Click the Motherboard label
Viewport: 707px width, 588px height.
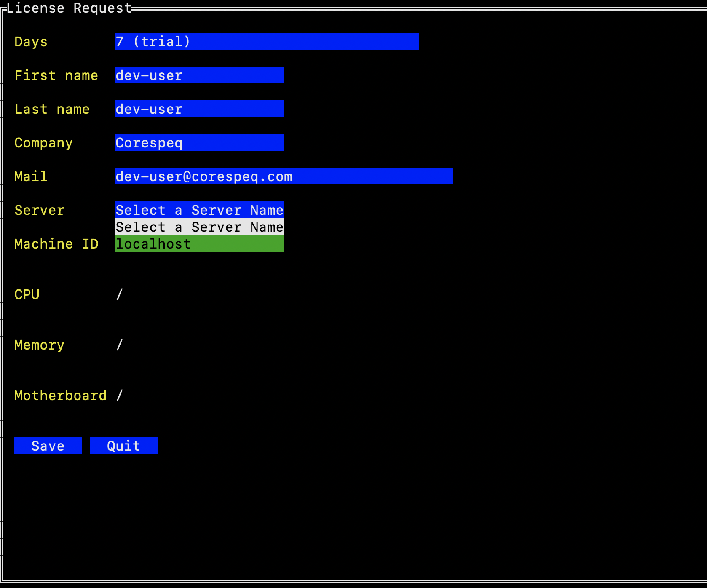tap(60, 396)
